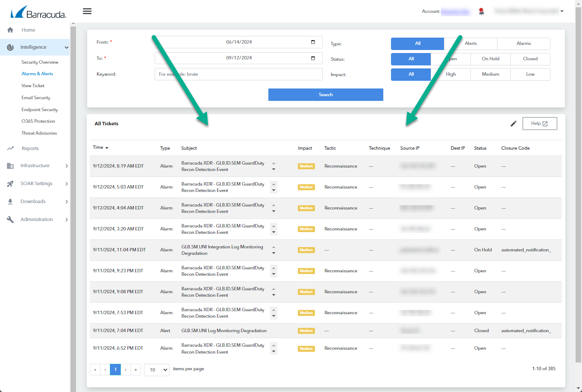This screenshot has width=582, height=392.
Task: Click the red notification bell icon
Action: pos(482,12)
